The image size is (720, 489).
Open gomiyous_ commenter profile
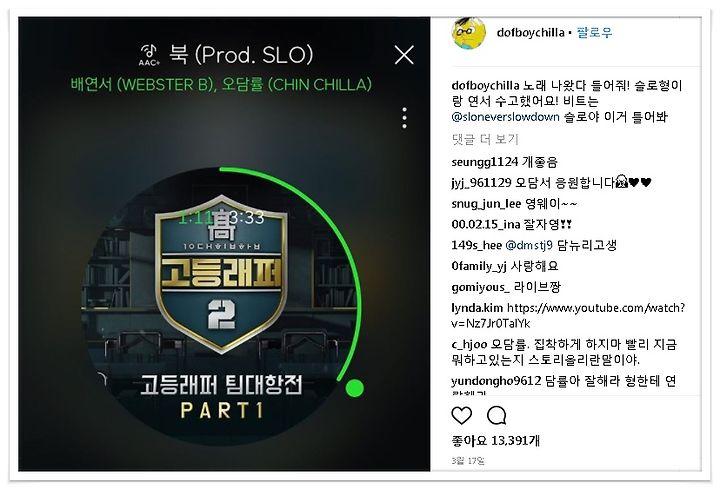tap(480, 287)
